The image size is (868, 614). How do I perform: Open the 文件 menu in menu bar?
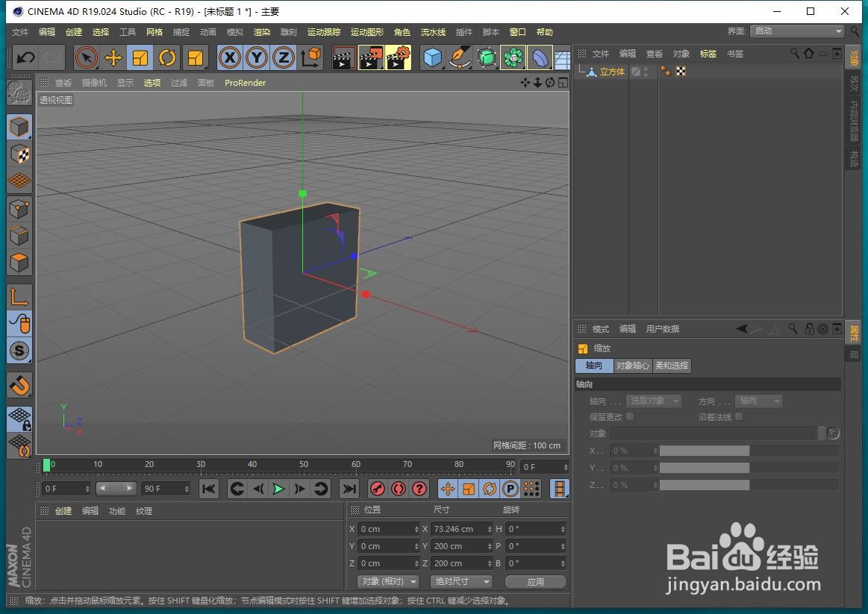point(20,32)
